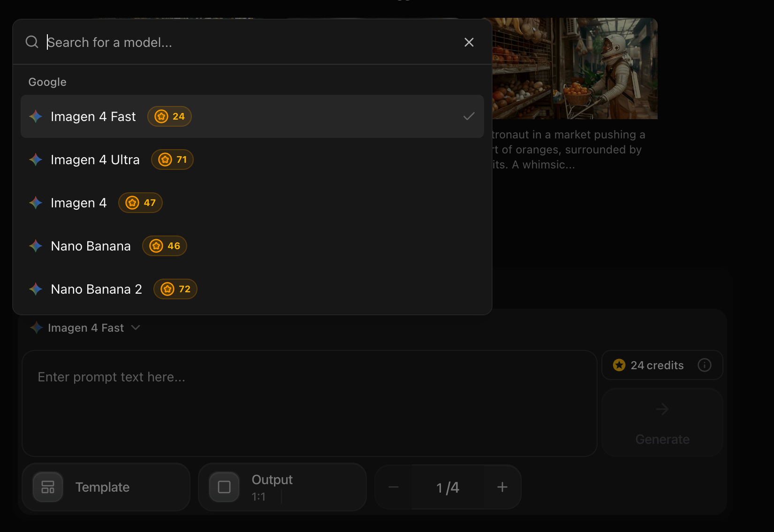
Task: Open the Imagen 4 Fast model dropdown
Action: [85, 327]
